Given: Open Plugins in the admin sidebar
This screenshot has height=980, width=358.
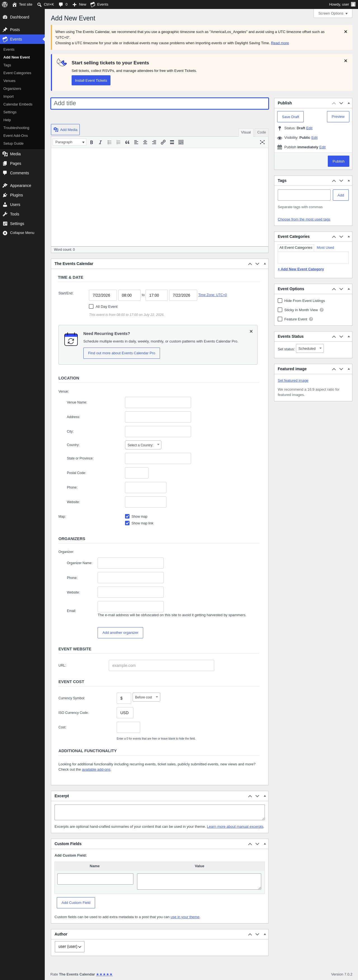Looking at the screenshot, I should 16,195.
